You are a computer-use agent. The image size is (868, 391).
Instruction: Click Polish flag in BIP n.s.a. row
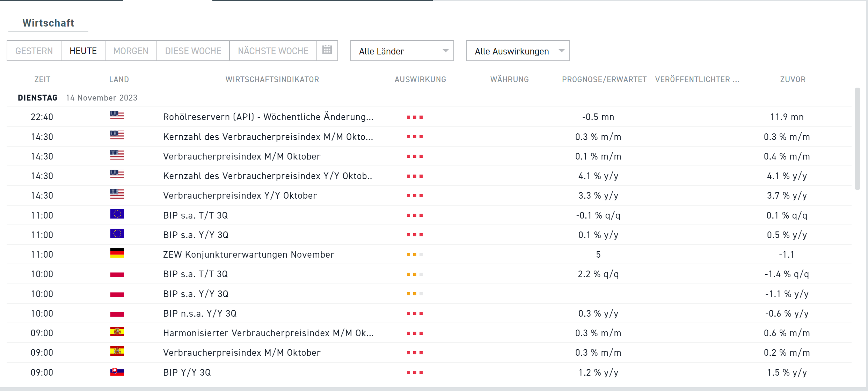(x=117, y=313)
